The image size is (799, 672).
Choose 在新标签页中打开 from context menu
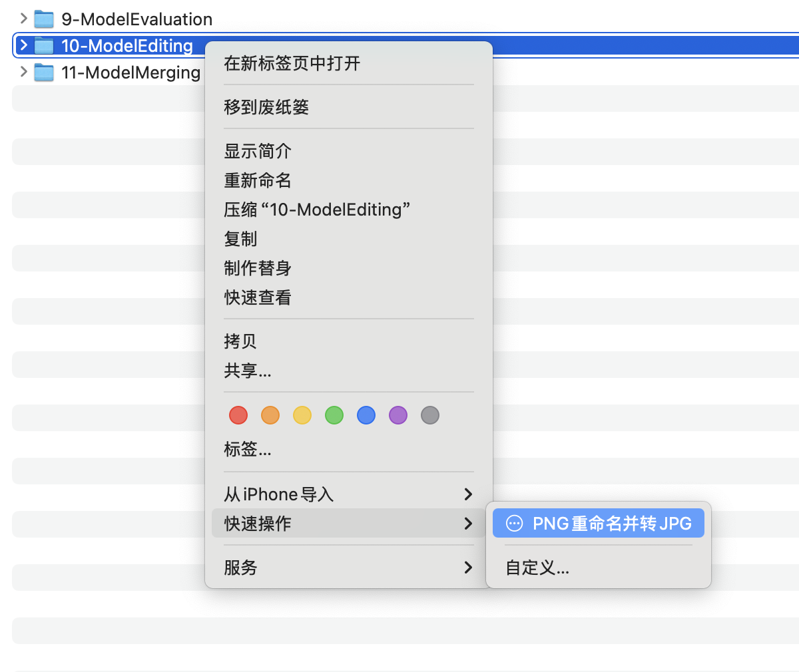coord(292,63)
